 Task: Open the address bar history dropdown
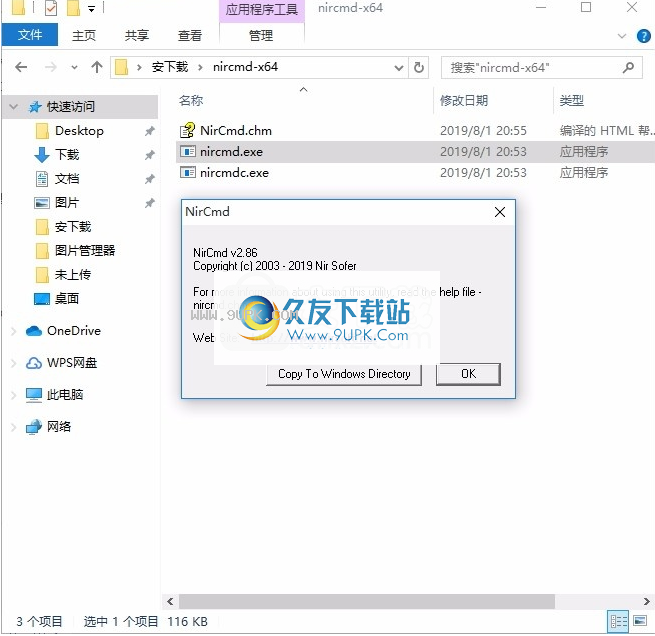click(399, 68)
